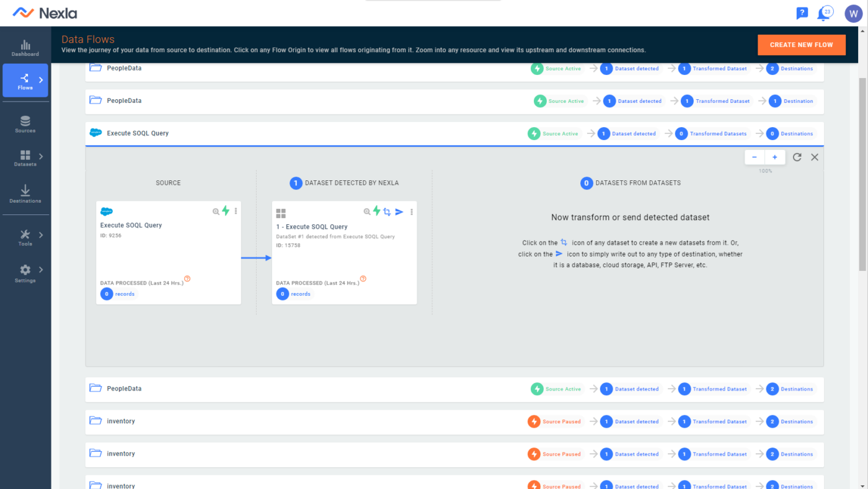Click the send-to-destination icon on the detected dataset
This screenshot has height=489, width=868.
pos(399,211)
